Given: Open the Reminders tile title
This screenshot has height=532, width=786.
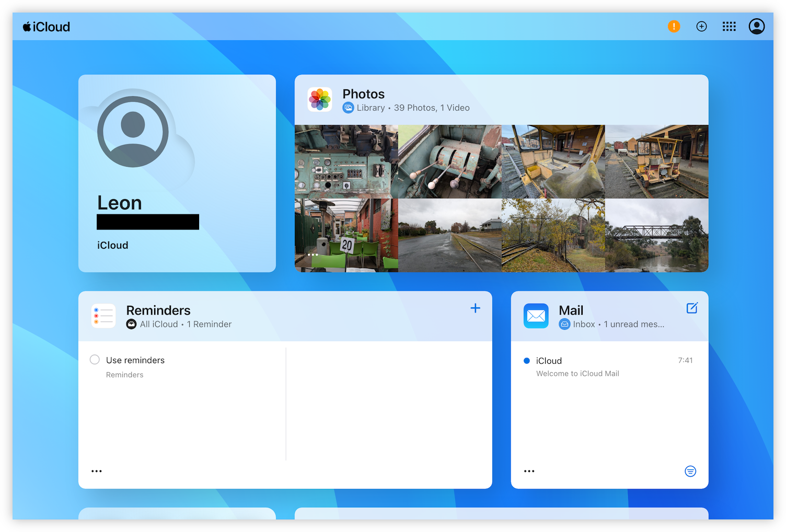Looking at the screenshot, I should point(158,310).
